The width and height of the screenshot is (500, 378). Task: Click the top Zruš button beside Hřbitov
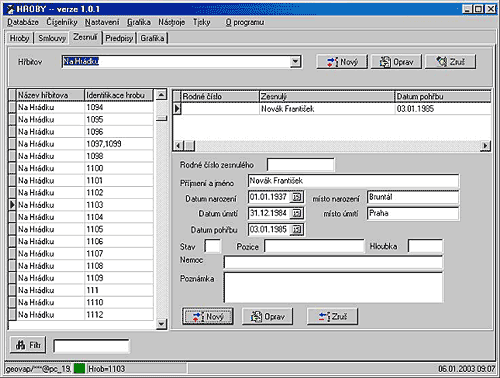point(450,62)
